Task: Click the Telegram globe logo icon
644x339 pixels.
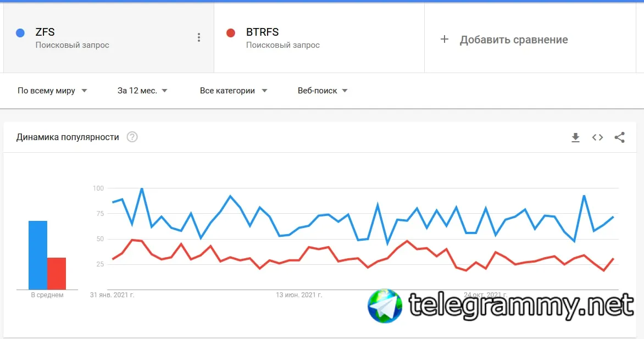Action: [x=385, y=305]
